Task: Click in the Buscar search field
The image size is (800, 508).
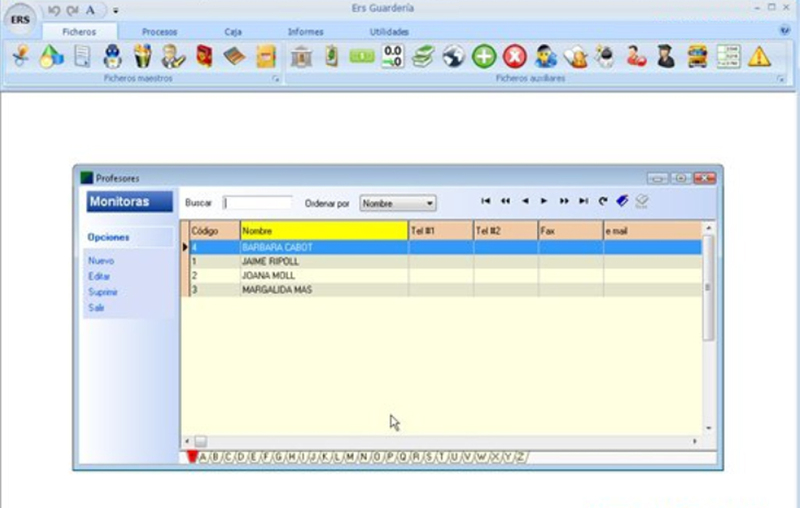Action: (x=257, y=203)
